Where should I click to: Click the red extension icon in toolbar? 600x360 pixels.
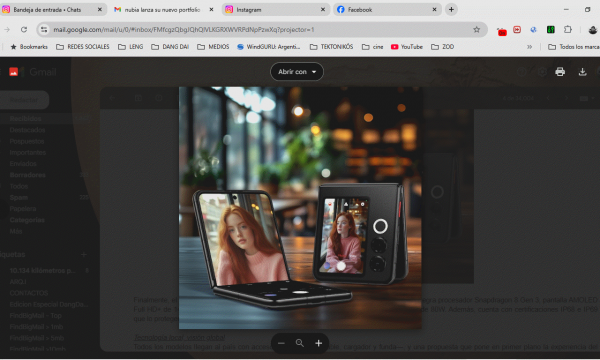point(502,31)
